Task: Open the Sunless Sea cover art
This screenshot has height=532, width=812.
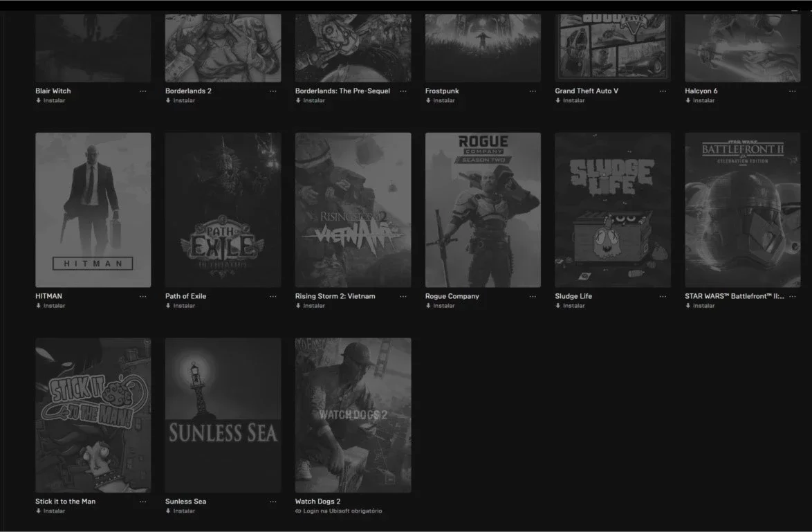Action: point(223,416)
